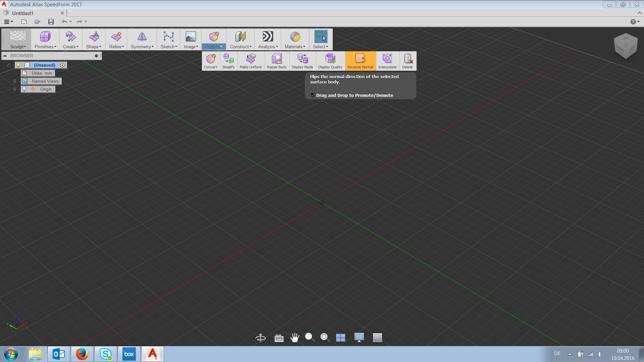Click the Display Quality button

coord(330,61)
